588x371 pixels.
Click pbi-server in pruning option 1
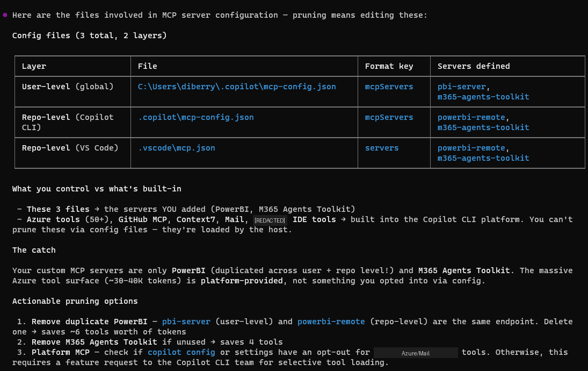186,322
